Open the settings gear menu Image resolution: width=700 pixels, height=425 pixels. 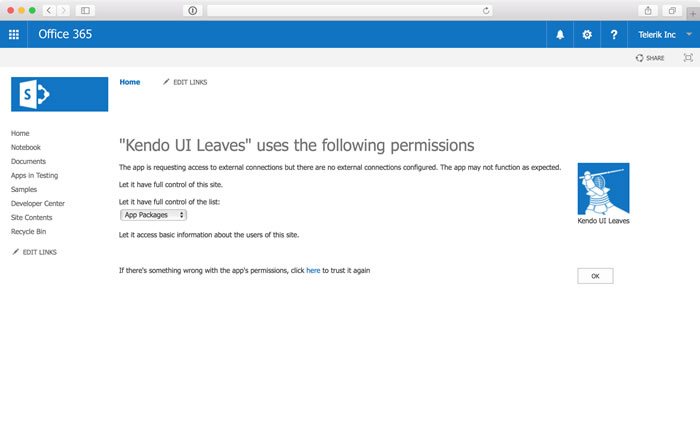coord(587,34)
